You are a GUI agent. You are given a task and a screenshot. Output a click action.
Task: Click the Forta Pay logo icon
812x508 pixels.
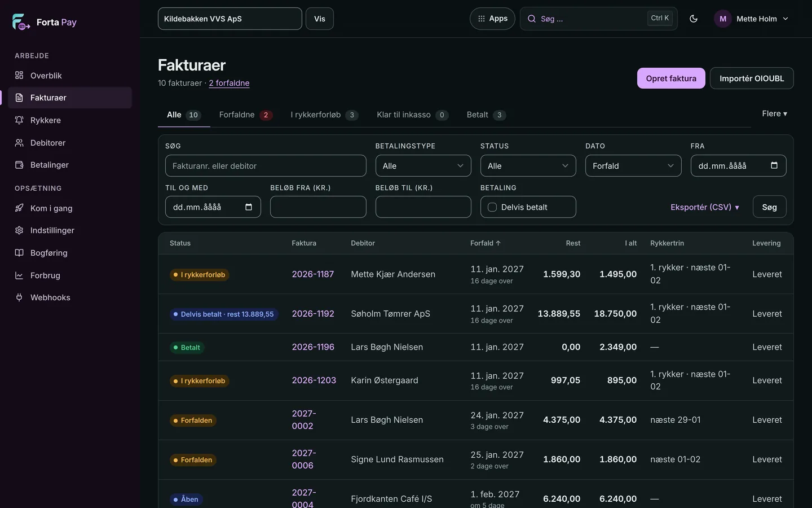(x=21, y=22)
